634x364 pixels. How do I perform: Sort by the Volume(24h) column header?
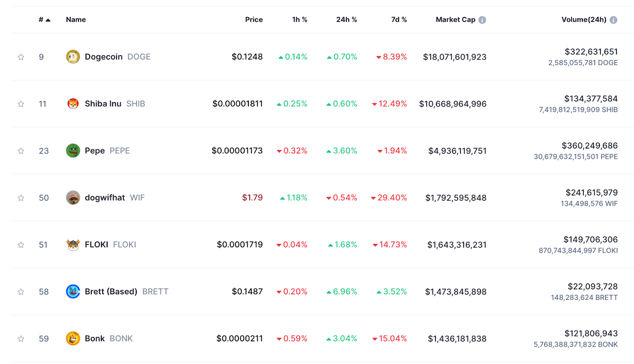pos(584,19)
